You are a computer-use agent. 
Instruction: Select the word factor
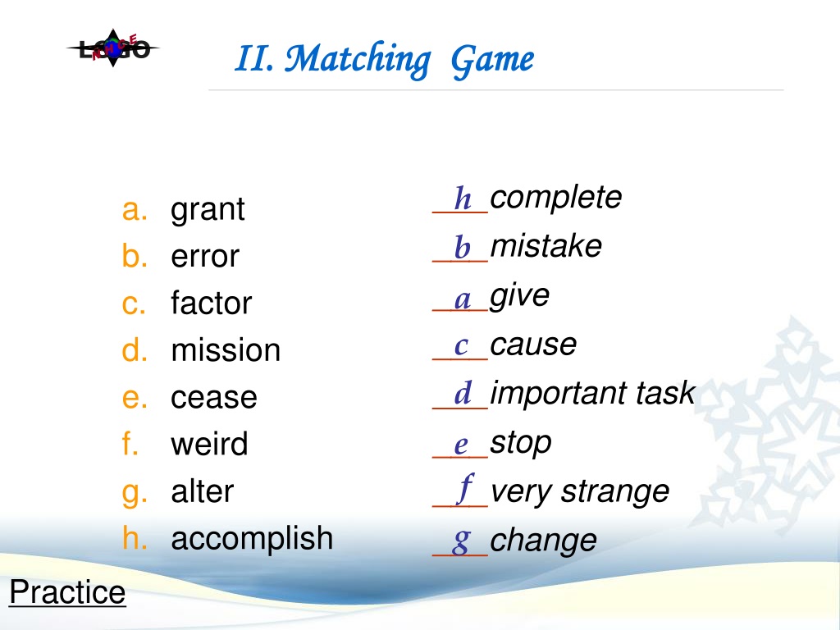[211, 303]
